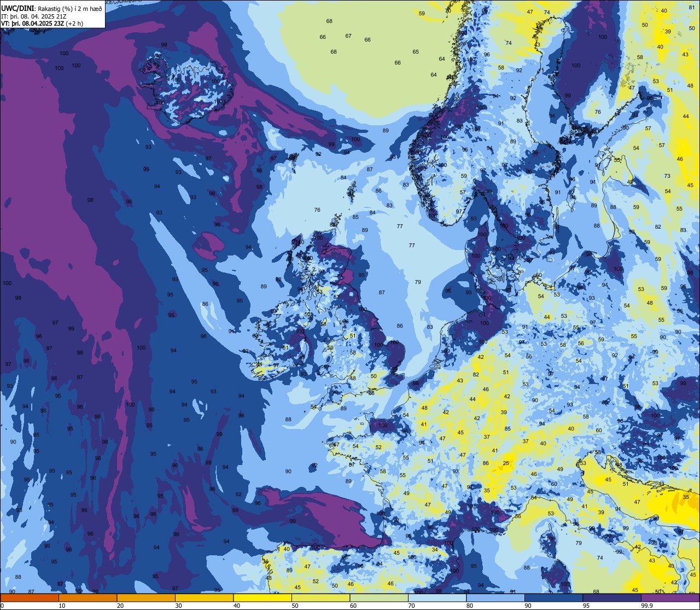The image size is (700, 610).
Task: Click the pale blue 70–80 legend swatch
Action: [437, 597]
